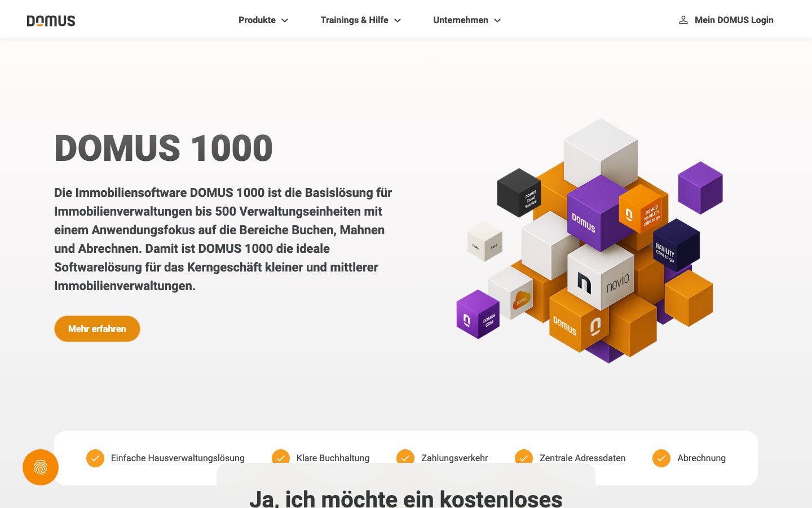Viewport: 812px width, 508px height.
Task: Expand the Unternehmen chevron arrow
Action: point(497,20)
